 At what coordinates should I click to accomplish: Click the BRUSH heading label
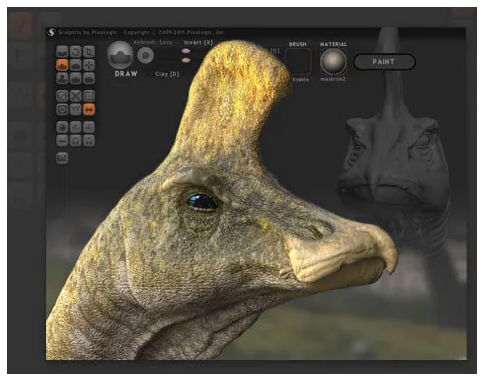pos(298,44)
